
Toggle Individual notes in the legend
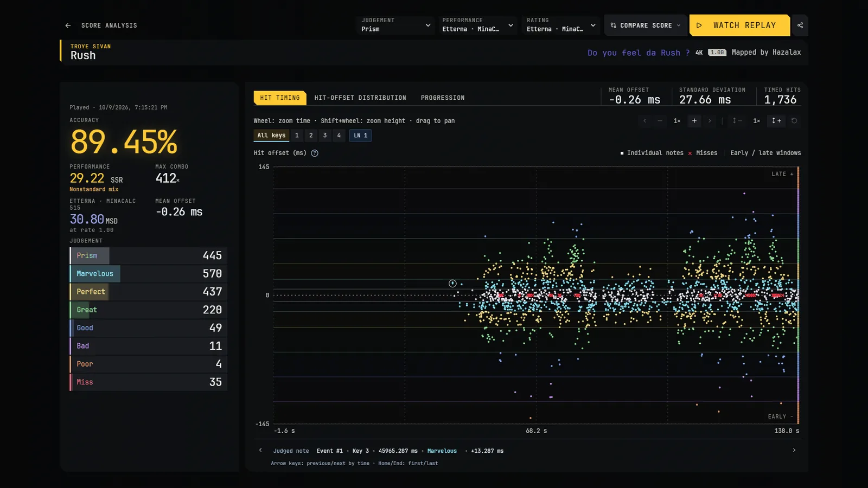pos(652,153)
